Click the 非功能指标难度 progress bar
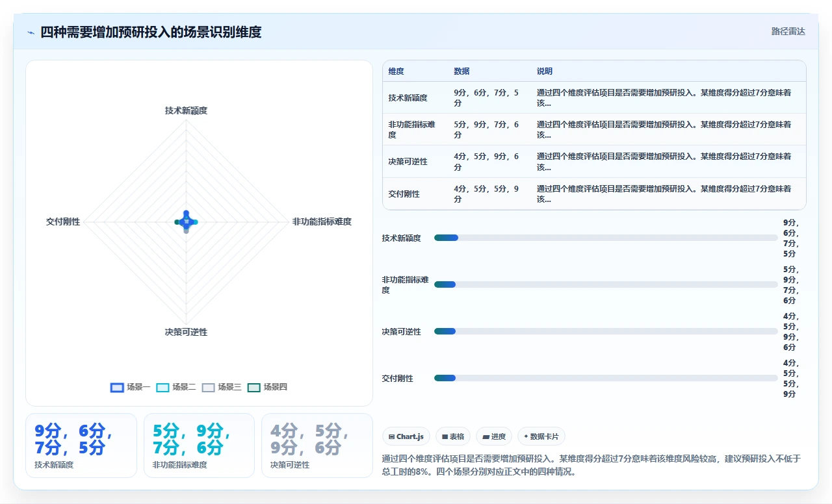 [x=606, y=284]
